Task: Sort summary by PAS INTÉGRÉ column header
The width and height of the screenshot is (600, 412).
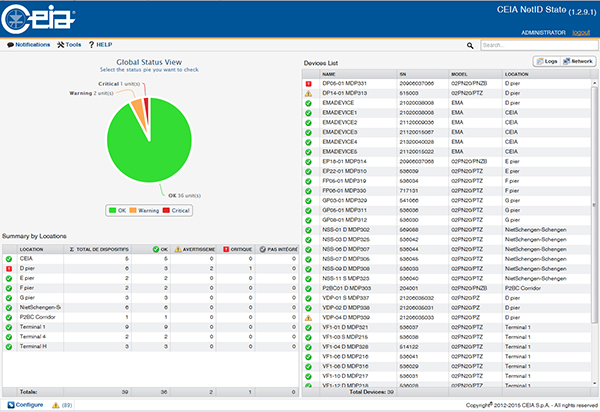Action: [277, 249]
